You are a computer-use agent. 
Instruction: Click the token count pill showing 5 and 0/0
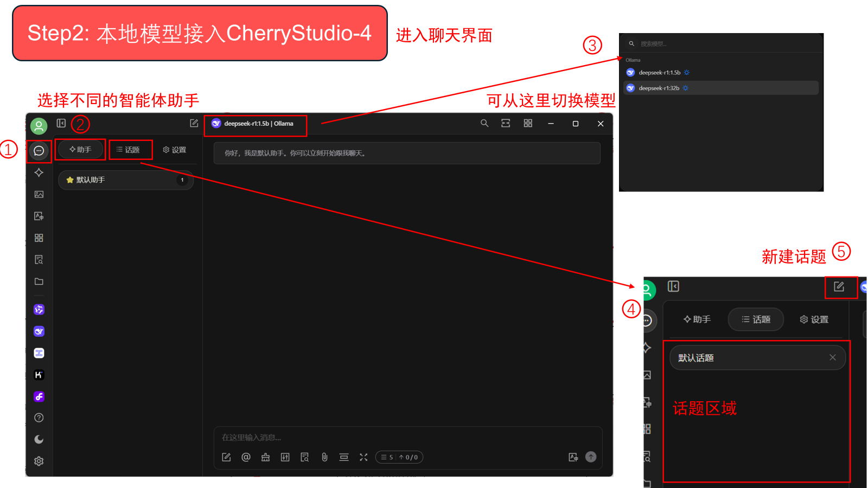(x=399, y=457)
